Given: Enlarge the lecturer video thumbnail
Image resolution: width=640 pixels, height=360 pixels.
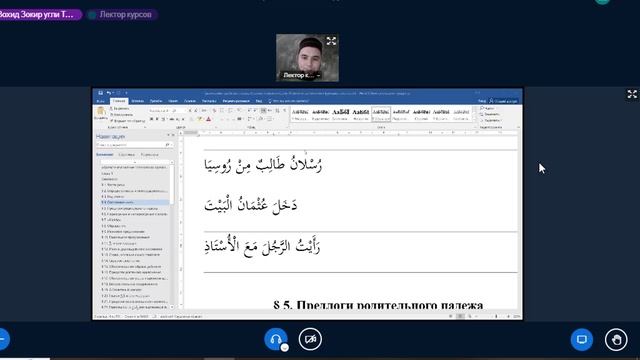Looking at the screenshot, I should [x=331, y=41].
